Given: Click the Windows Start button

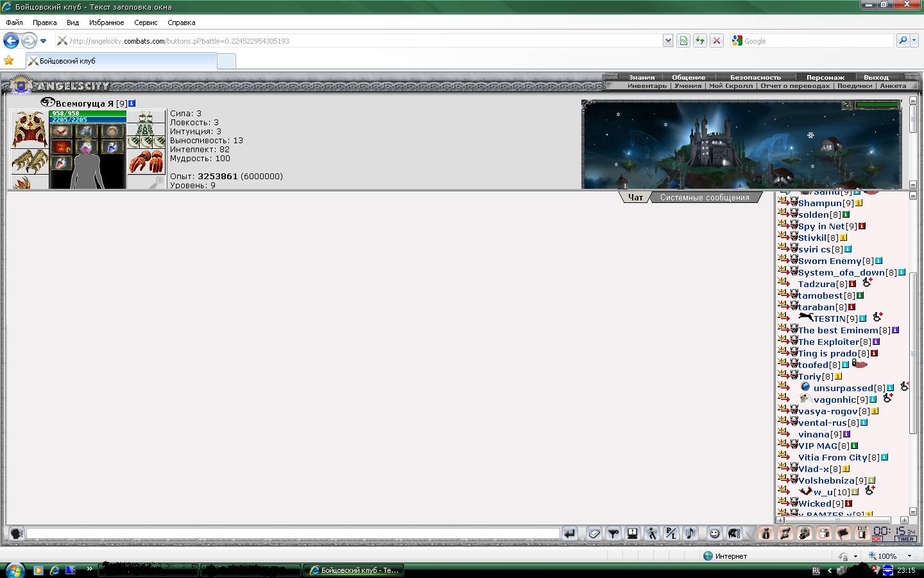Looking at the screenshot, I should (x=14, y=570).
